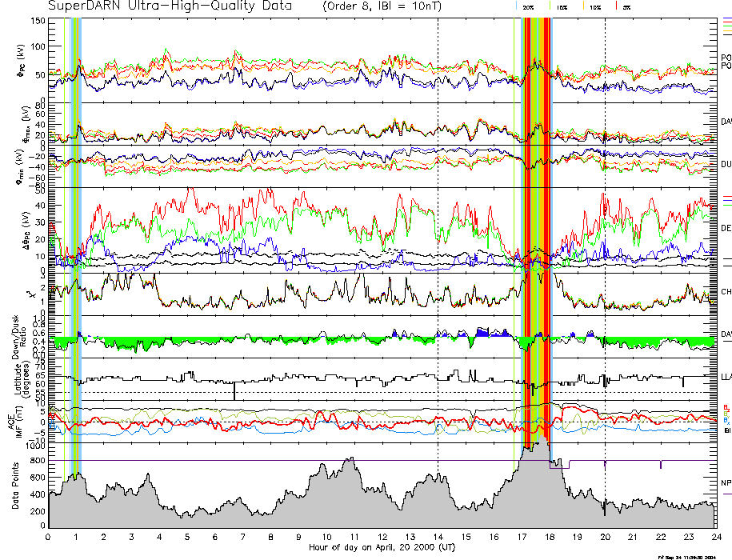Click the x-axis tick label "0"
Image resolution: width=732 pixels, height=560 pixels.
tap(48, 537)
